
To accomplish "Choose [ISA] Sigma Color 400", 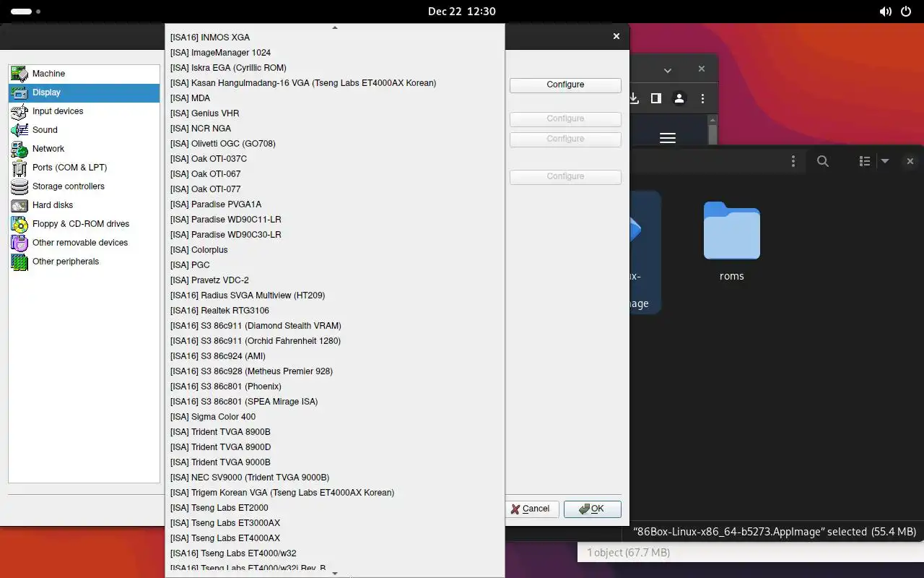I will [334, 417].
